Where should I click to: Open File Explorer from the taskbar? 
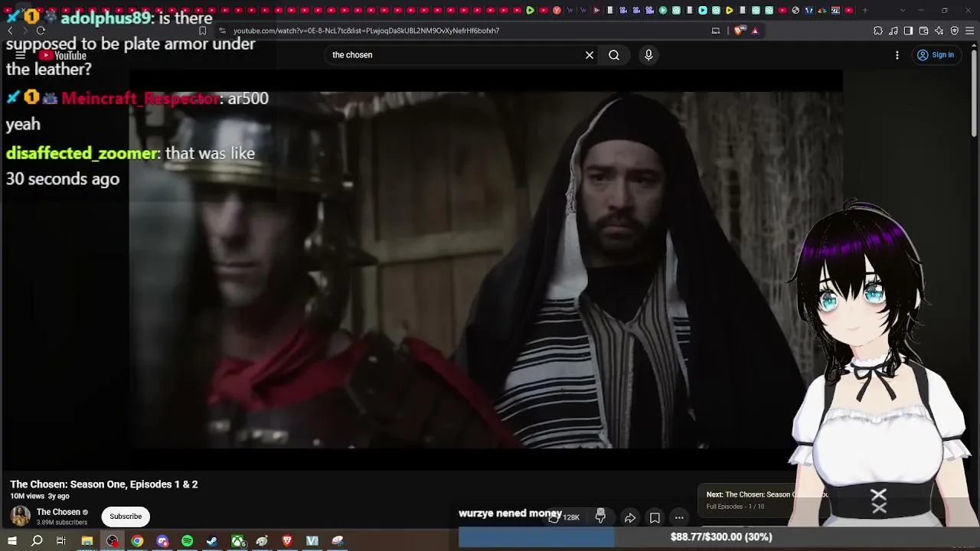pos(87,541)
